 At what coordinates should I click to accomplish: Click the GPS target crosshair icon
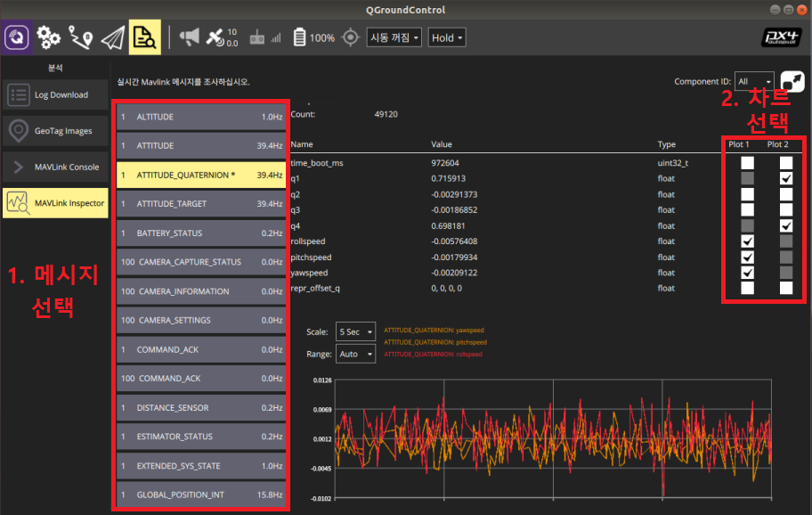click(x=351, y=37)
